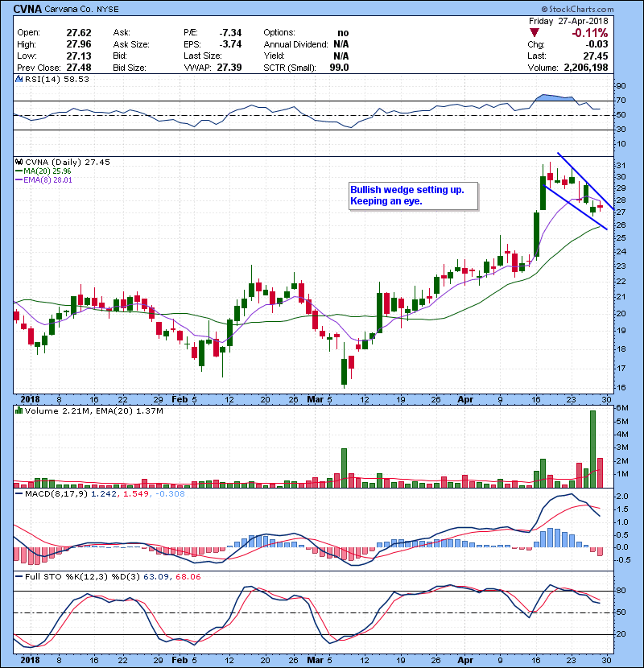Click the tallest green volume bar near 6M
The height and width of the screenshot is (668, 644).
(592, 449)
